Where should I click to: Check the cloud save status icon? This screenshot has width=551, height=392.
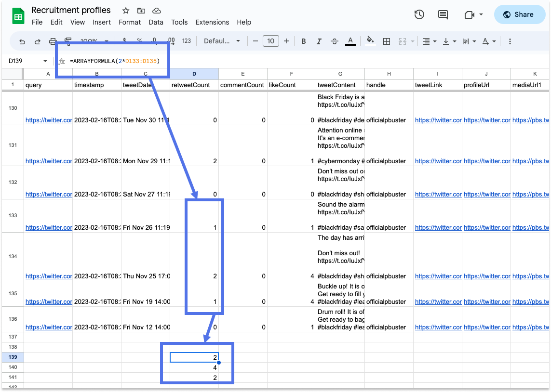pyautogui.click(x=157, y=11)
